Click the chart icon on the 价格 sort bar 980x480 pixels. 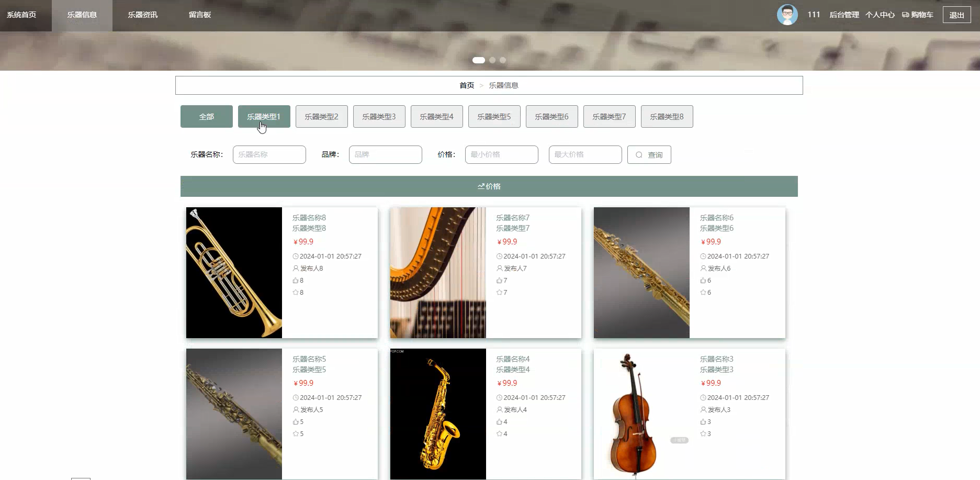[x=482, y=186]
